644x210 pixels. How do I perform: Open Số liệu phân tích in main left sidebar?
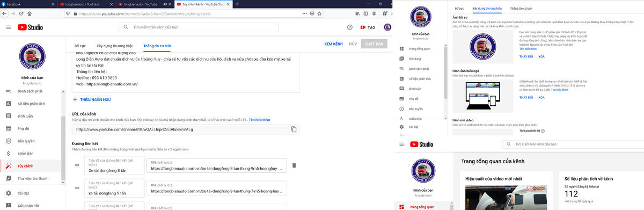(31, 103)
